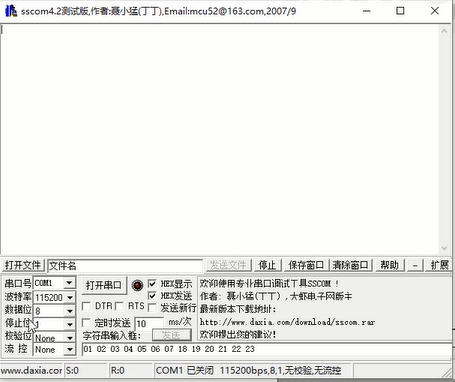
Task: Click the minus collapse button beside 帮助
Action: tap(415, 265)
